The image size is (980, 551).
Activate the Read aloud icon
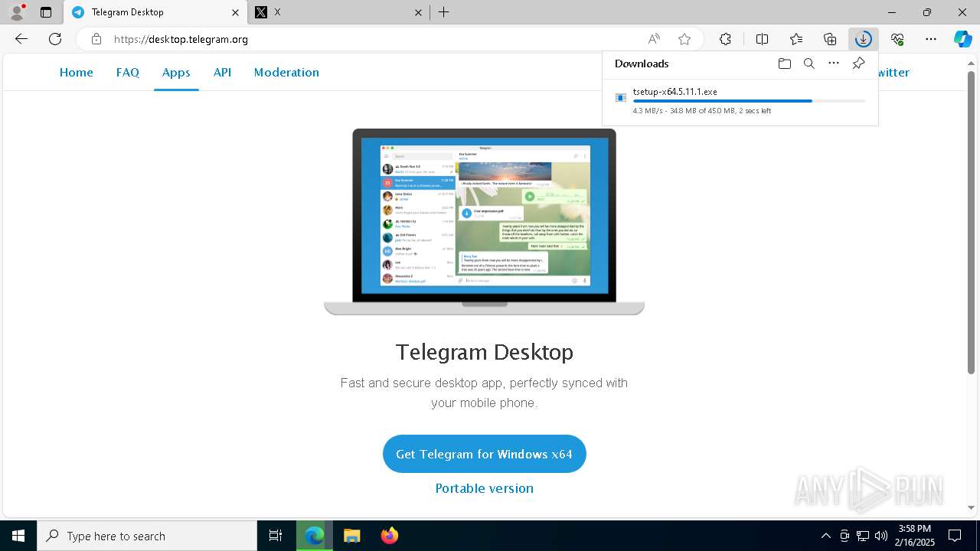pyautogui.click(x=654, y=39)
